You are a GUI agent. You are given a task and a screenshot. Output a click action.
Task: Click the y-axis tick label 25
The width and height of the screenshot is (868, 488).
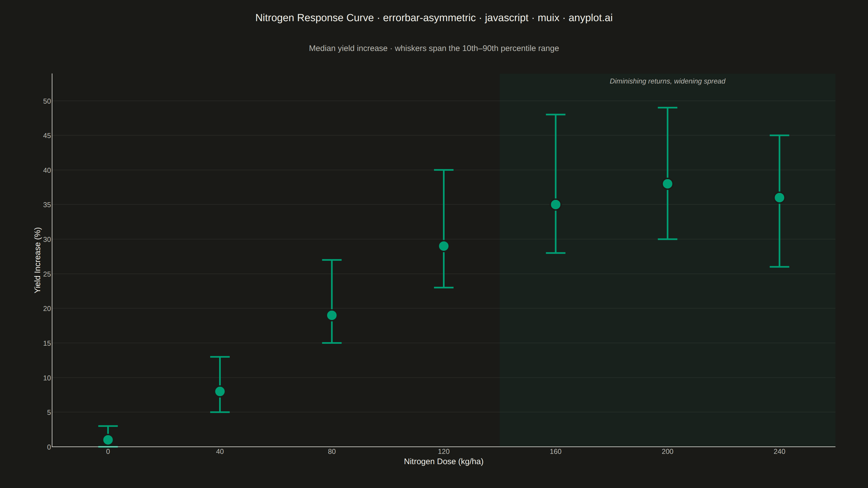coord(47,274)
